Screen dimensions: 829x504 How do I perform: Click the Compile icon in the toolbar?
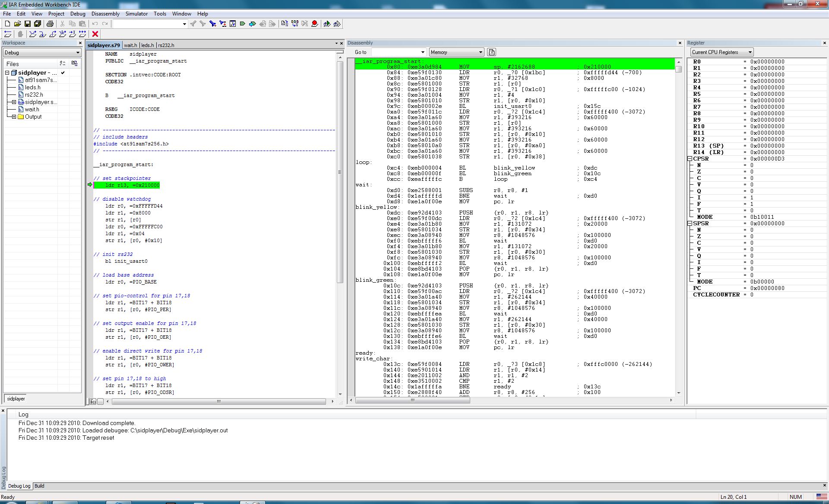pyautogui.click(x=285, y=24)
